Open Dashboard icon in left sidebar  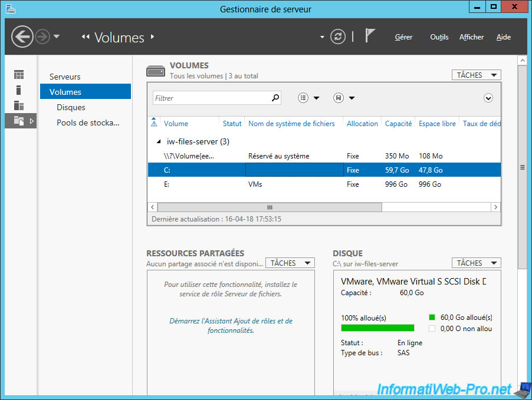click(19, 75)
